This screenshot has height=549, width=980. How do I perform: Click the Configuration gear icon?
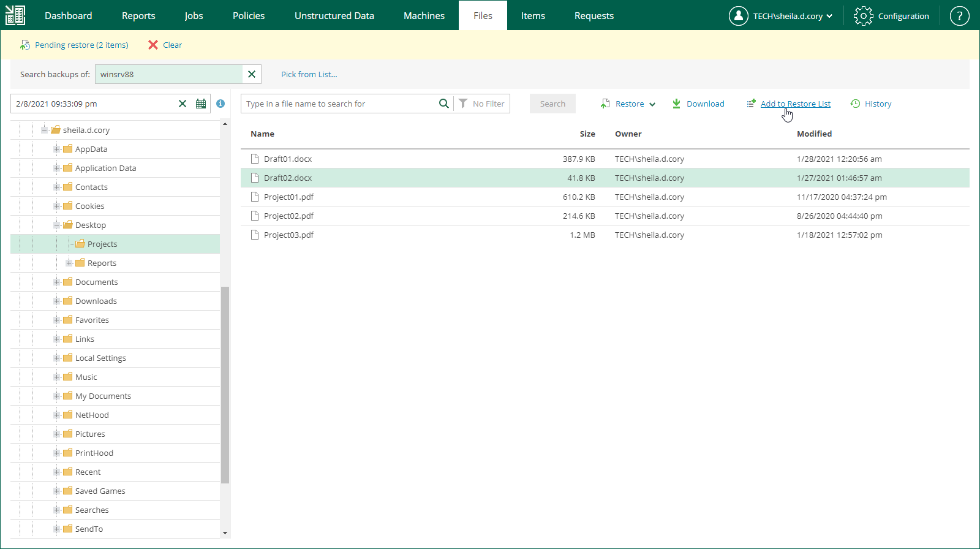863,16
